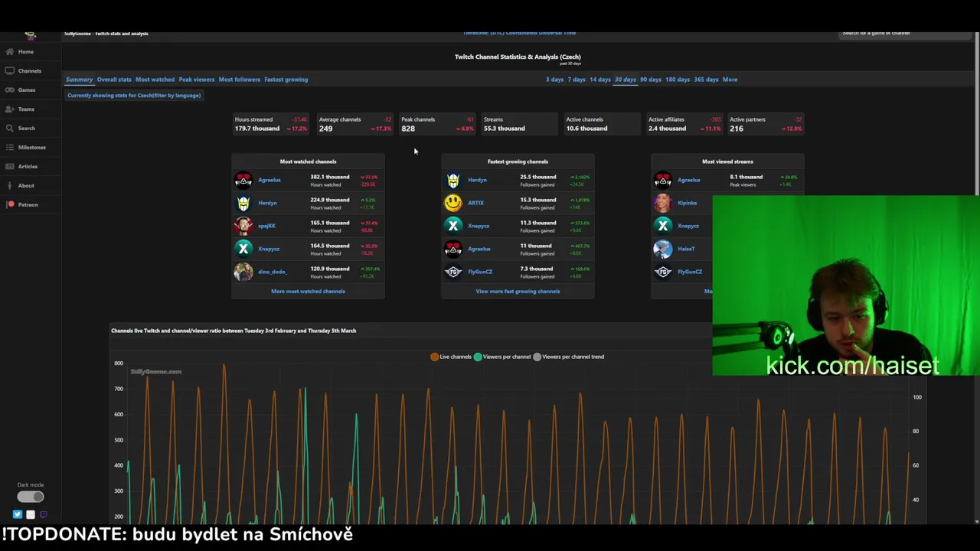
Task: Click the Active partners stat card
Action: [x=766, y=124]
